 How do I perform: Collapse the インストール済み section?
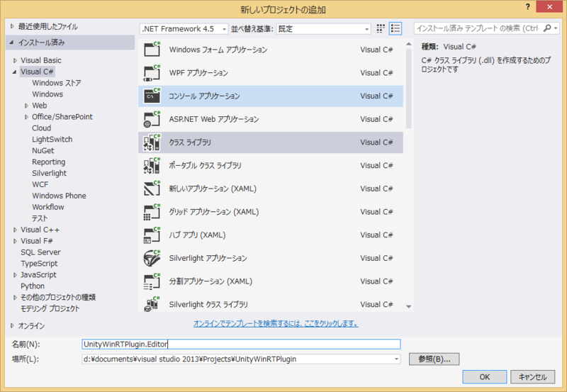click(x=11, y=43)
